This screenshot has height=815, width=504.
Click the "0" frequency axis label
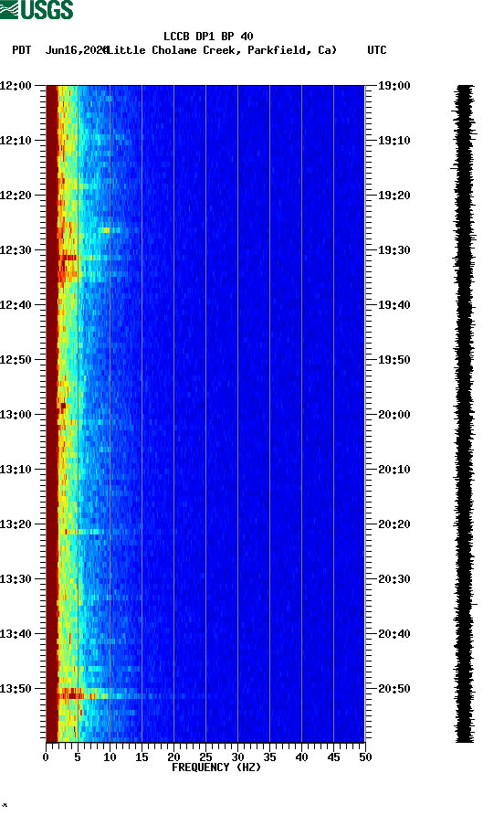[46, 757]
